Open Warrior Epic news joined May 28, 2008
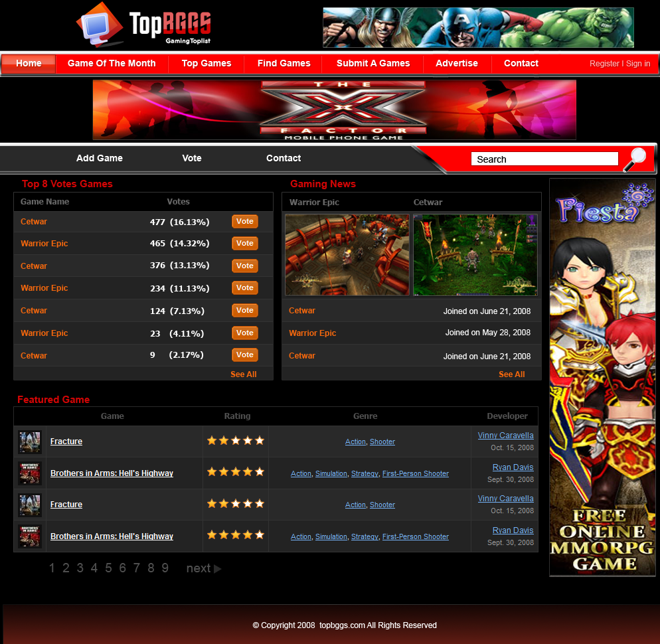This screenshot has width=660, height=644. 312,333
